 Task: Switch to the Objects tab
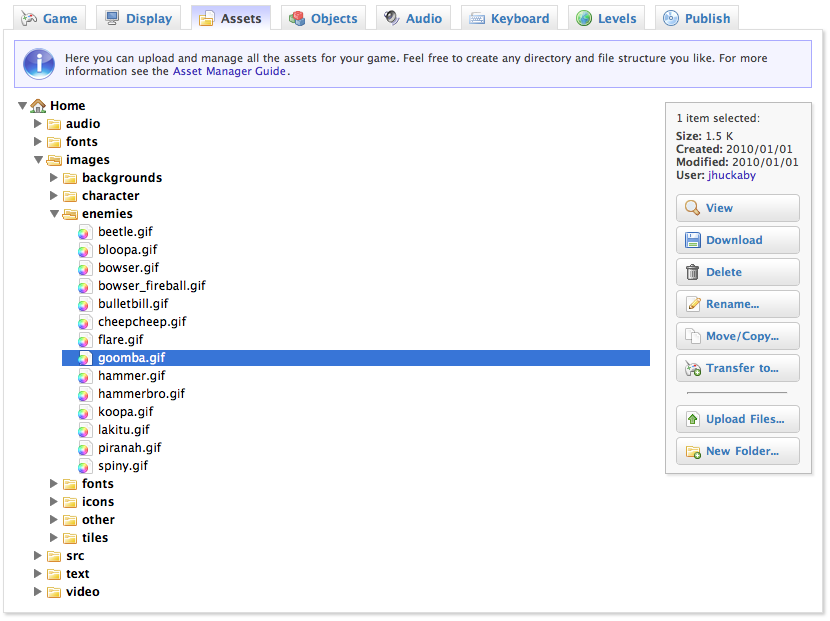tap(323, 18)
